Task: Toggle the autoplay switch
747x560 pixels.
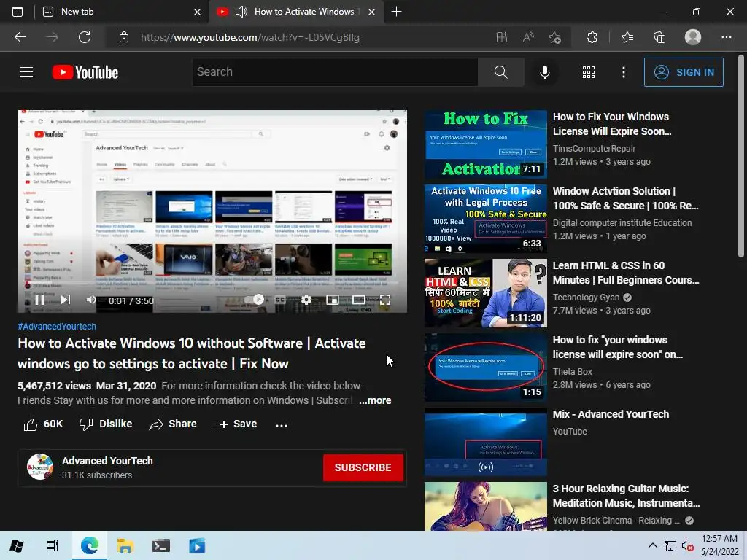Action: point(253,300)
